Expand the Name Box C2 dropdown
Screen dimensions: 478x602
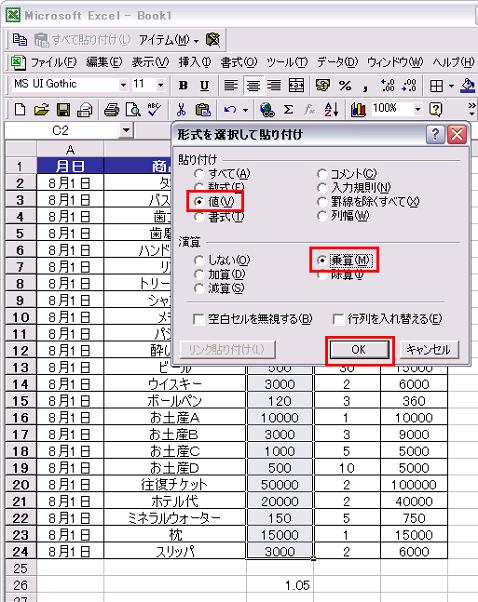pyautogui.click(x=126, y=131)
